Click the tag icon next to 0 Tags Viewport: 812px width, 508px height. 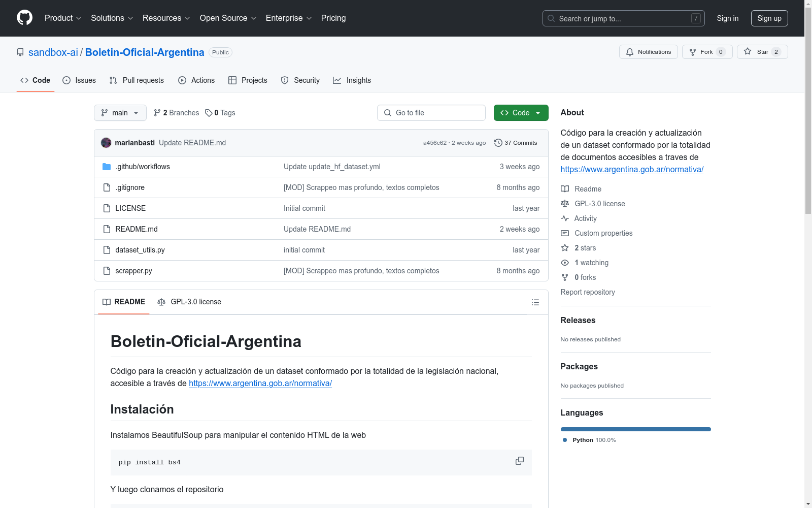[209, 113]
